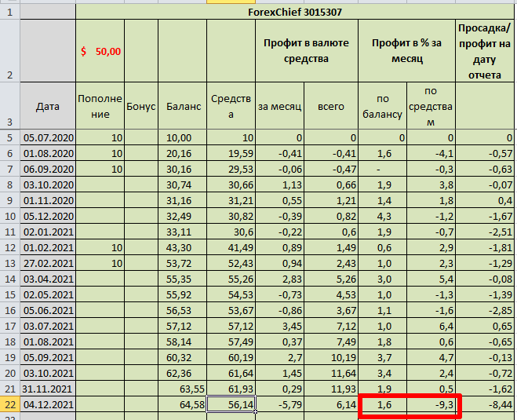
Task: Select percent cell -9,3
Action: point(431,404)
